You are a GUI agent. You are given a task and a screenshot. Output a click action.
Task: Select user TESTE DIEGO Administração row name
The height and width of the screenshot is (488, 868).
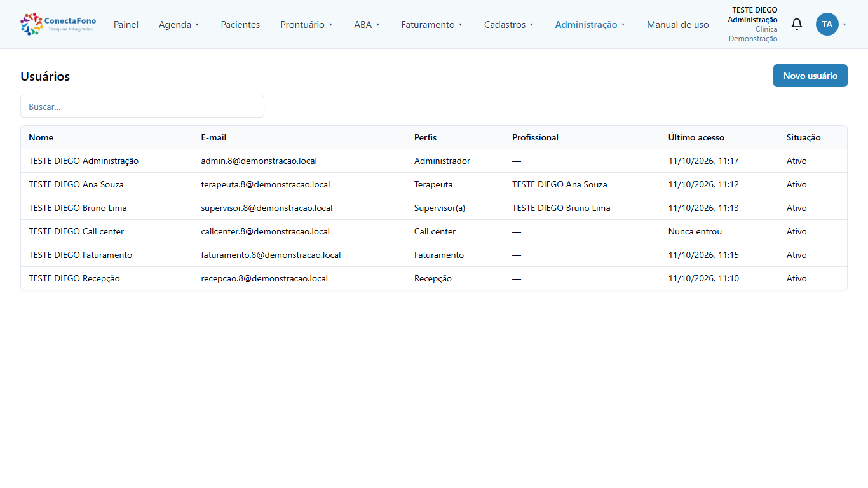pyautogui.click(x=84, y=161)
